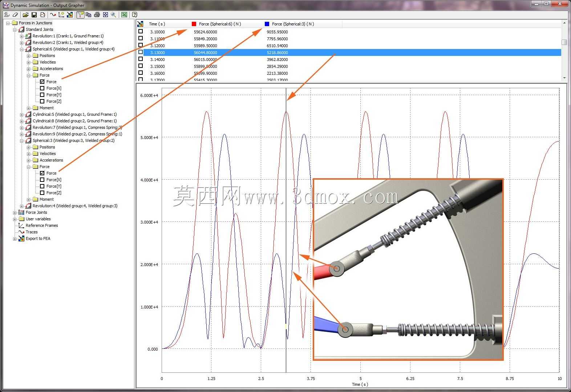Tick the checkbox for time row 3.10000
Viewport: 571px width, 392px height.
tap(141, 32)
